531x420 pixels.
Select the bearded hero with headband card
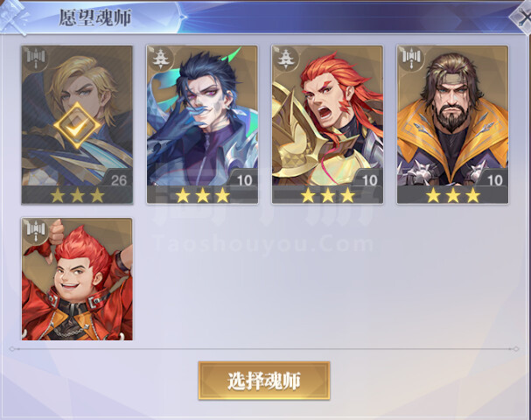(453, 124)
